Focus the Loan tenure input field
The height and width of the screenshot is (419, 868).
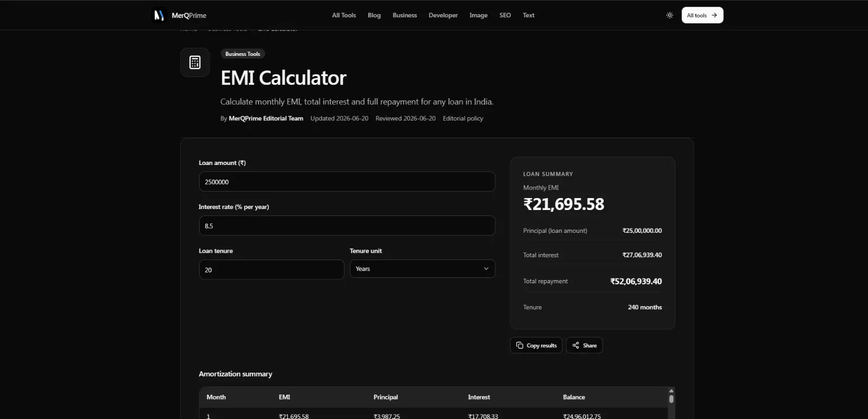click(271, 270)
